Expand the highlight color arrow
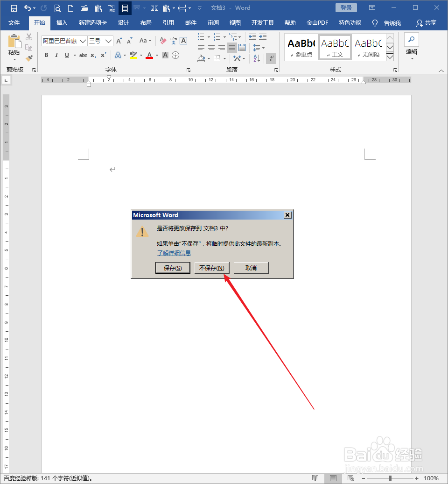Viewport: 448px width, 484px height. [141, 56]
